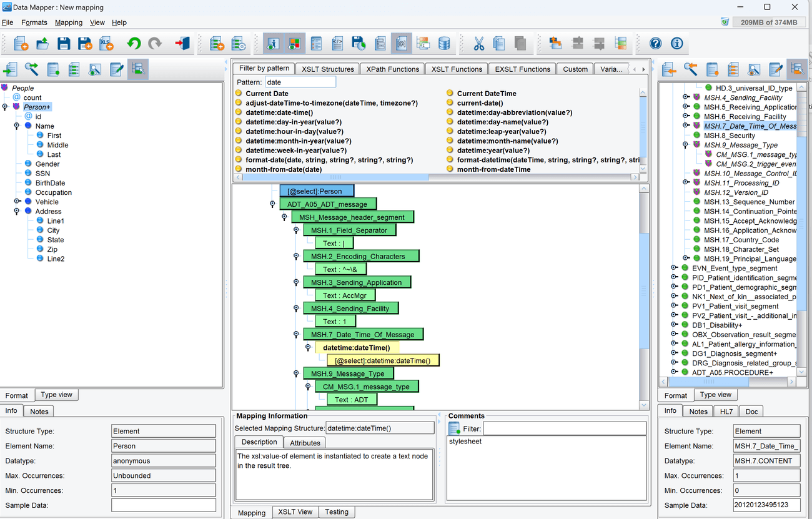Collapse the Address node in source tree
812x519 pixels.
point(17,212)
